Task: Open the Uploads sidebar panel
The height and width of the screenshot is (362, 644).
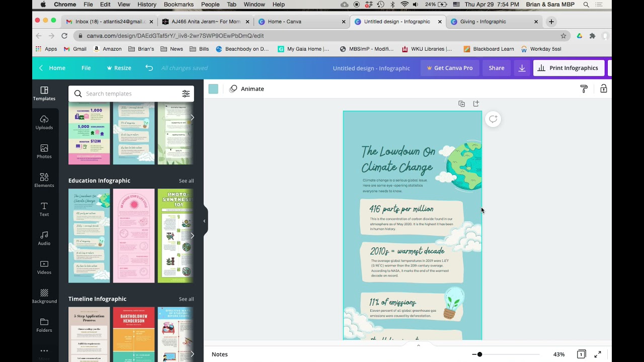Action: pyautogui.click(x=44, y=122)
